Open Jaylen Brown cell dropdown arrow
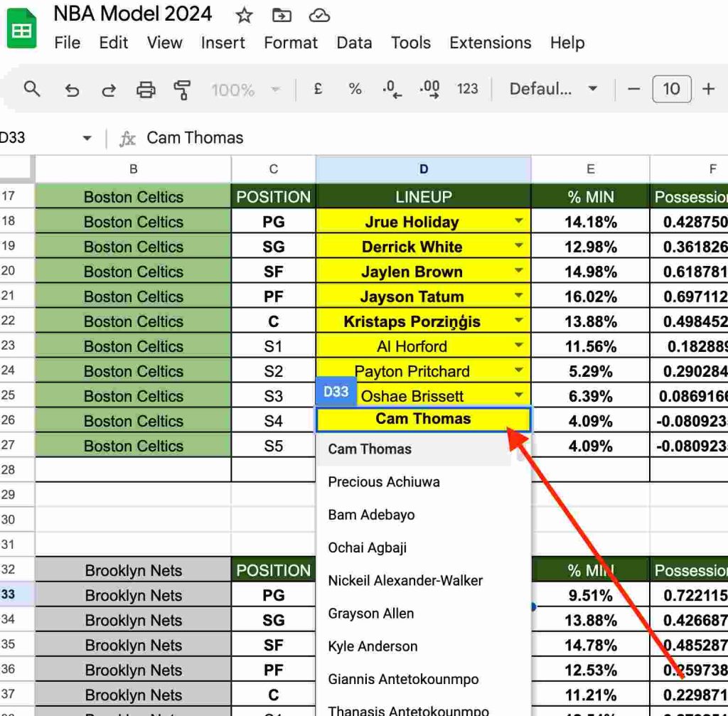The height and width of the screenshot is (716, 728). [x=519, y=271]
